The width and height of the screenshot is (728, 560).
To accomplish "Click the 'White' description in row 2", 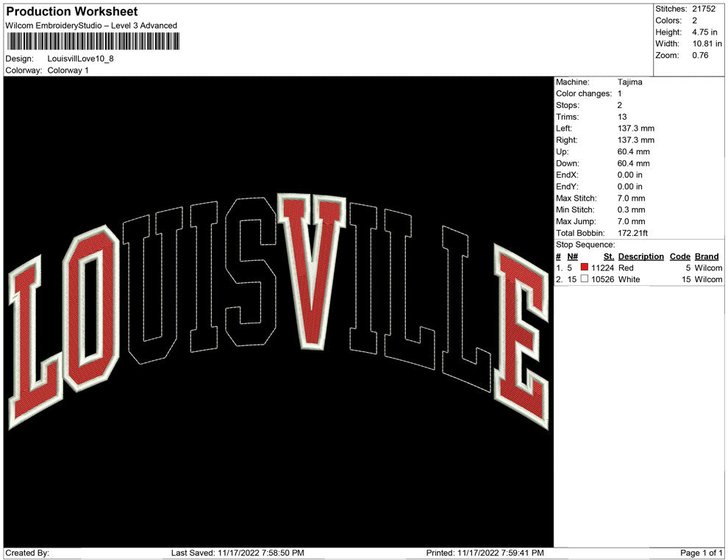I will [x=629, y=279].
